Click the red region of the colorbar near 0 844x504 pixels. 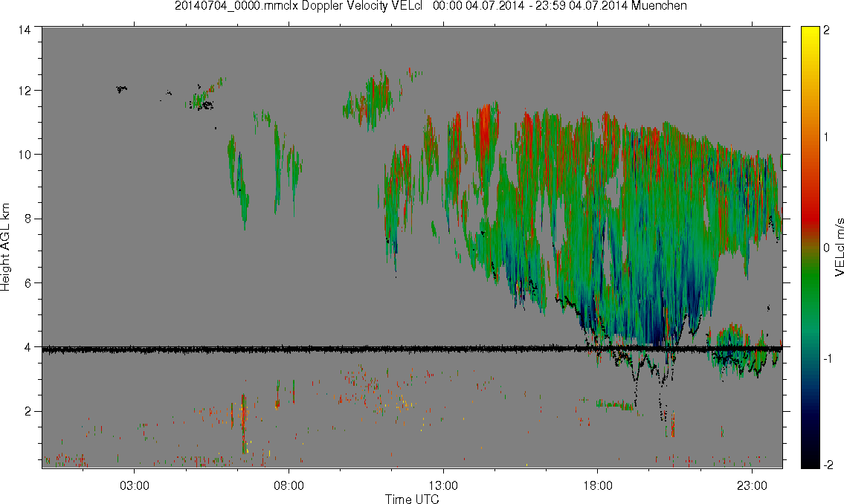[x=811, y=218]
